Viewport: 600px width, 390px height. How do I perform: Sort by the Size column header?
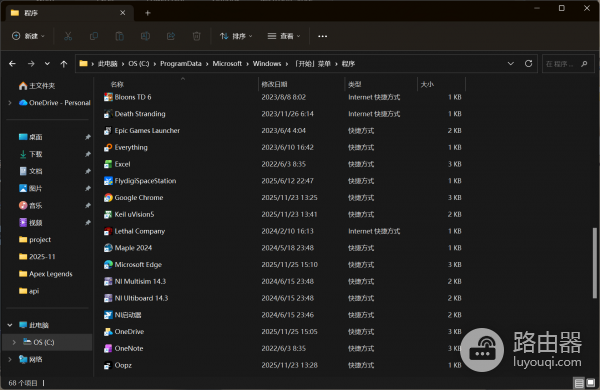441,84
